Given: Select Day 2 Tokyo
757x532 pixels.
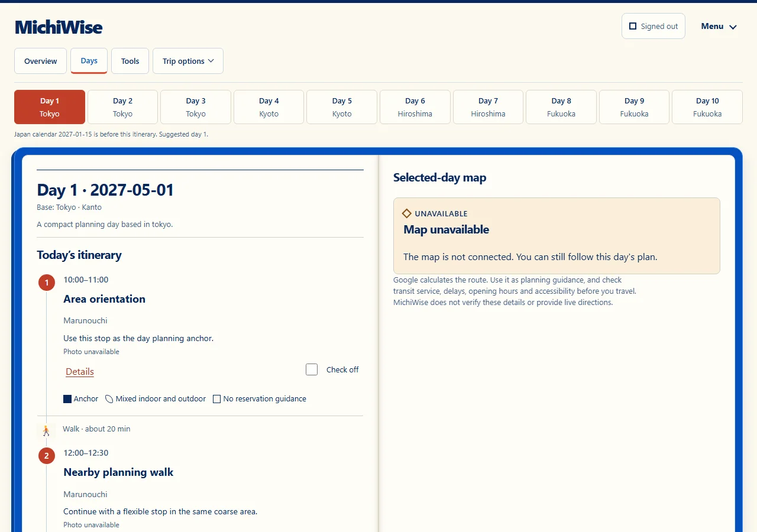Looking at the screenshot, I should click(x=123, y=107).
